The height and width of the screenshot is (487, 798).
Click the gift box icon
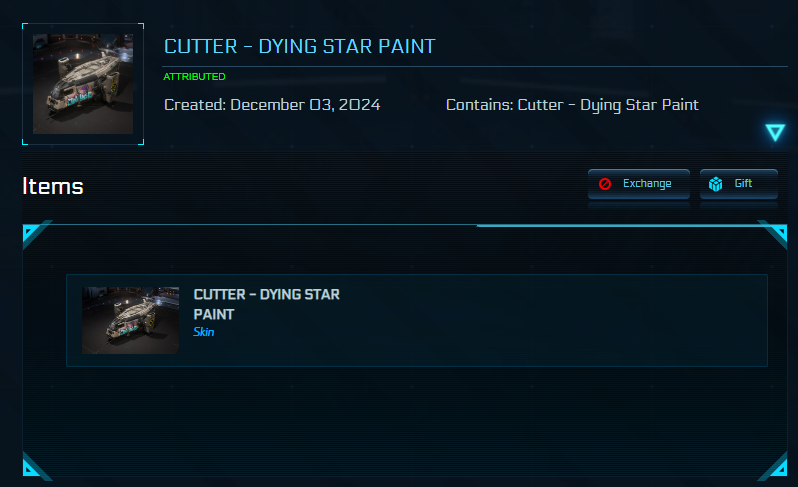(x=716, y=184)
